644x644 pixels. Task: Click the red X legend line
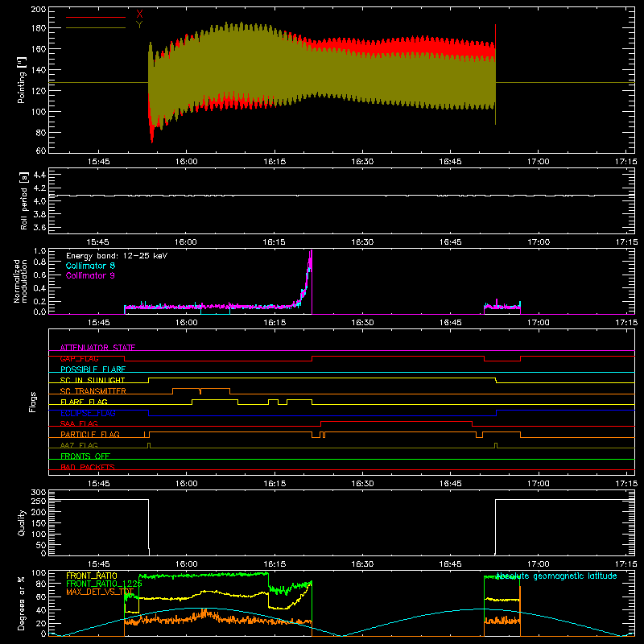point(96,17)
